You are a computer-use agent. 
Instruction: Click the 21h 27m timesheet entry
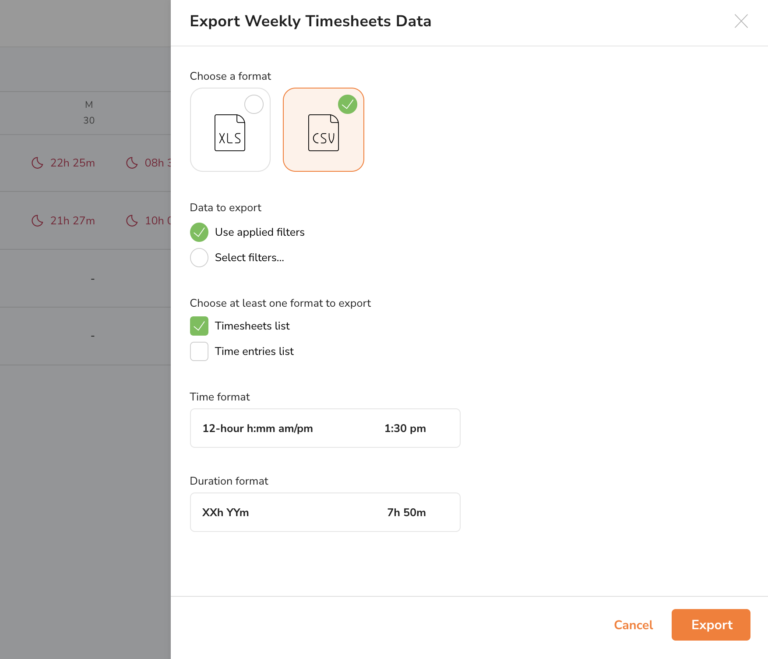(72, 221)
